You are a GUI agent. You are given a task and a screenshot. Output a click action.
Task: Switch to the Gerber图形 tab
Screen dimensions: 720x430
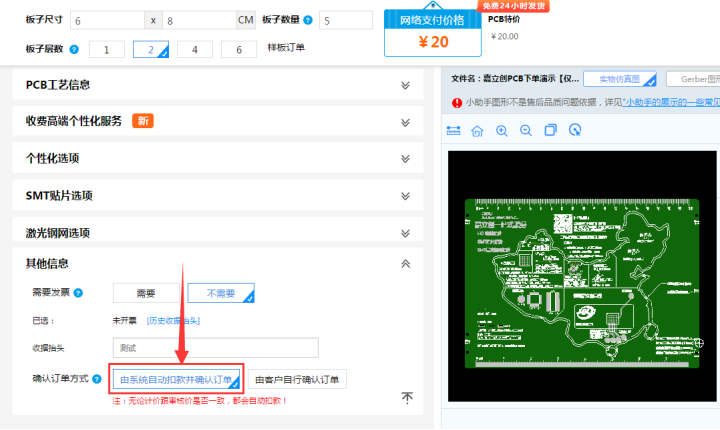(693, 78)
